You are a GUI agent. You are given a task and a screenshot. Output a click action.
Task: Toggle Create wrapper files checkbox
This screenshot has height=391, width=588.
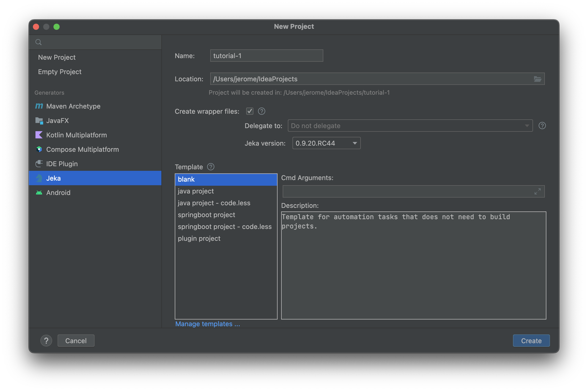pyautogui.click(x=250, y=111)
